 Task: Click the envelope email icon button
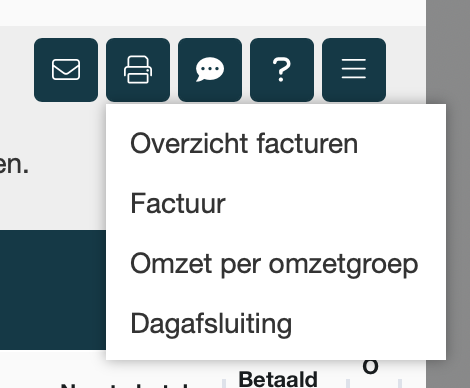pos(66,70)
